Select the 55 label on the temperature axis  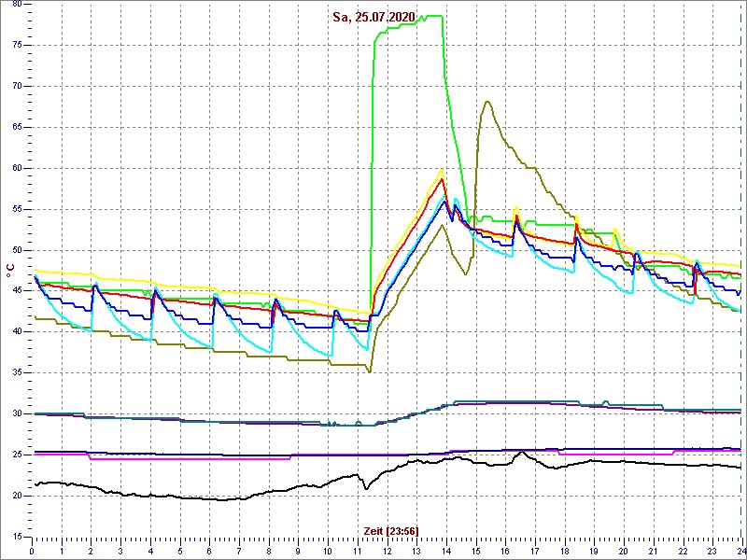click(x=17, y=209)
